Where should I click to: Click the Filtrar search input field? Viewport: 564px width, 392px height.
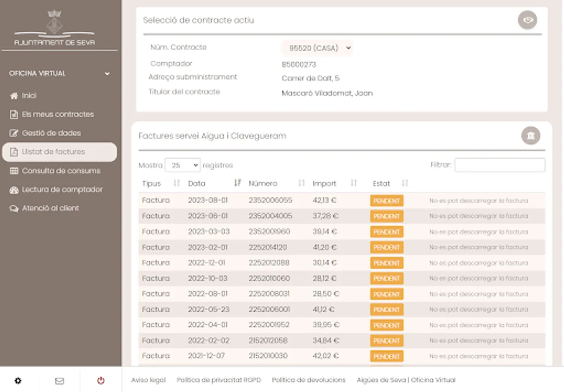coord(499,165)
